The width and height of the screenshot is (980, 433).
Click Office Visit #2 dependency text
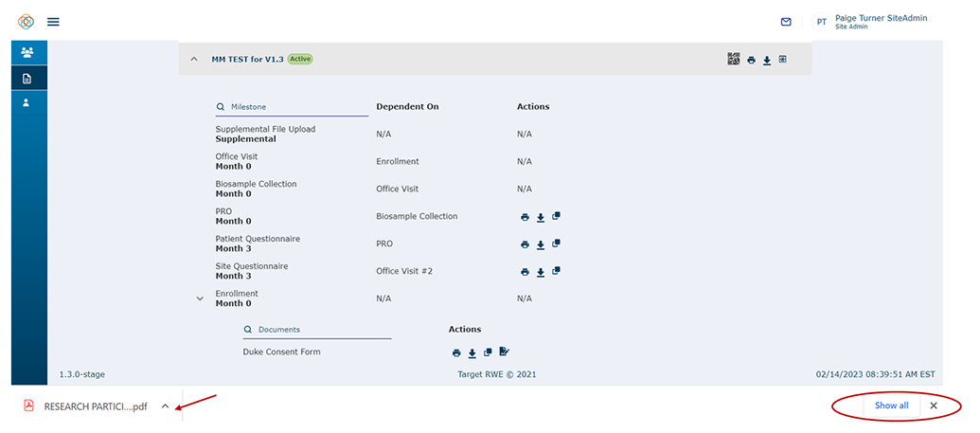(x=404, y=272)
